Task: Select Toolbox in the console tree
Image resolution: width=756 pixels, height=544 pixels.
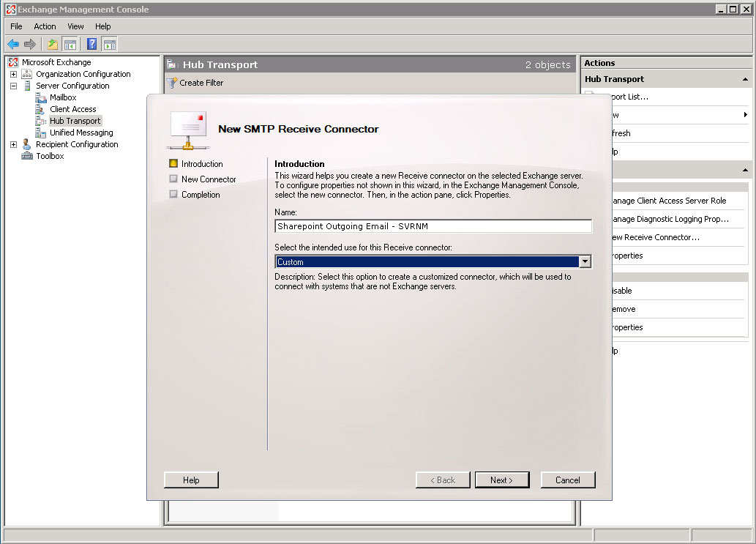Action: (50, 156)
